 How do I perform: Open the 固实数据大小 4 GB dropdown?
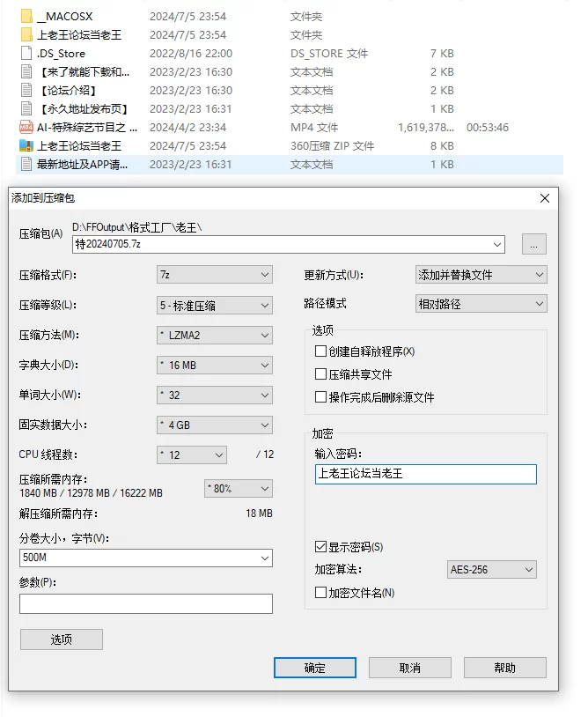pyautogui.click(x=214, y=425)
